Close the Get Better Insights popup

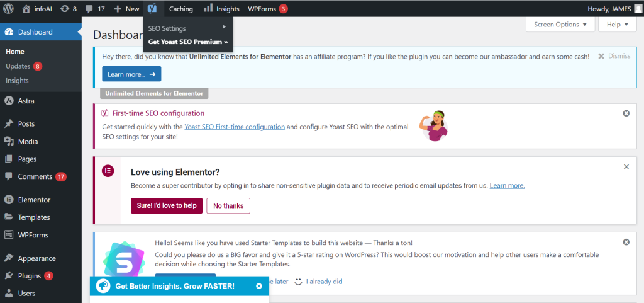pyautogui.click(x=258, y=286)
